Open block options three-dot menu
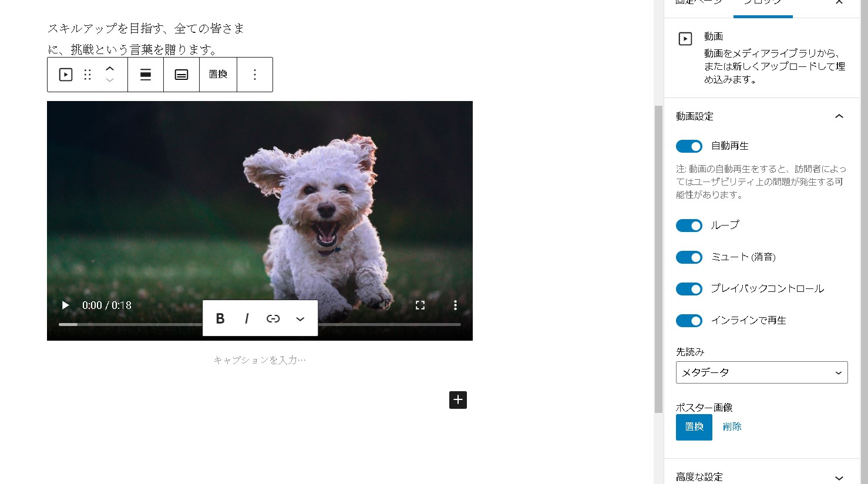The width and height of the screenshot is (868, 484). pos(255,75)
